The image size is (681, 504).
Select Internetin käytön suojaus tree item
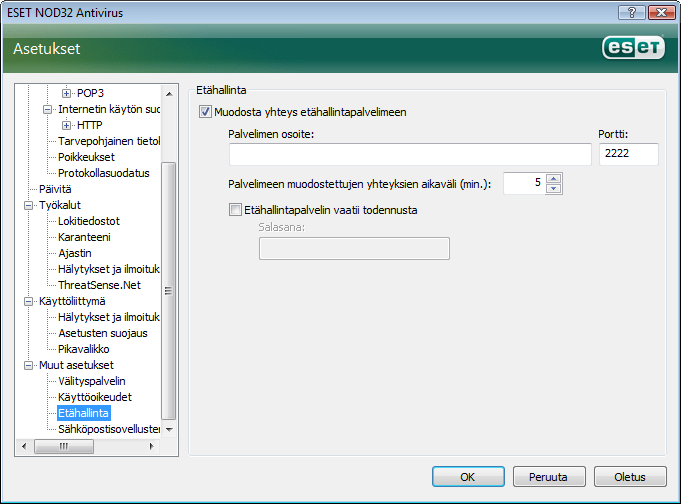click(109, 109)
